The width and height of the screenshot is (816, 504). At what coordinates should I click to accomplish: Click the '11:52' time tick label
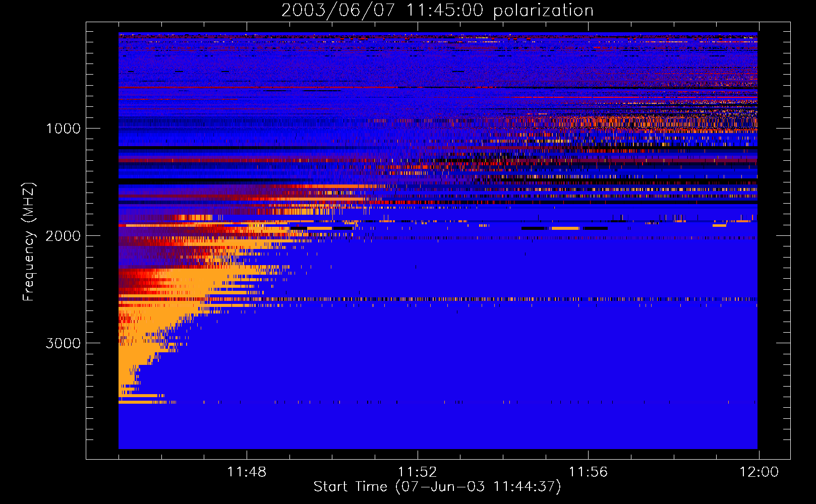pyautogui.click(x=417, y=472)
